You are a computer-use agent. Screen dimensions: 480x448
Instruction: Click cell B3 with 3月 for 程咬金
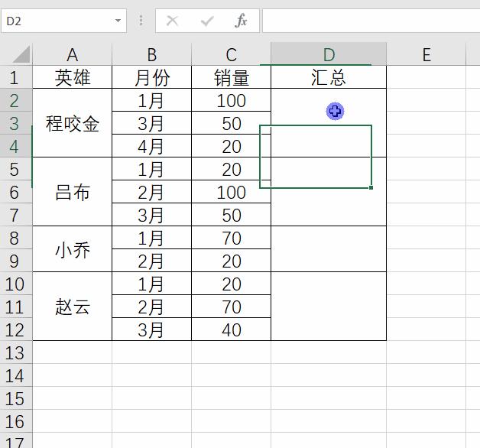point(152,123)
